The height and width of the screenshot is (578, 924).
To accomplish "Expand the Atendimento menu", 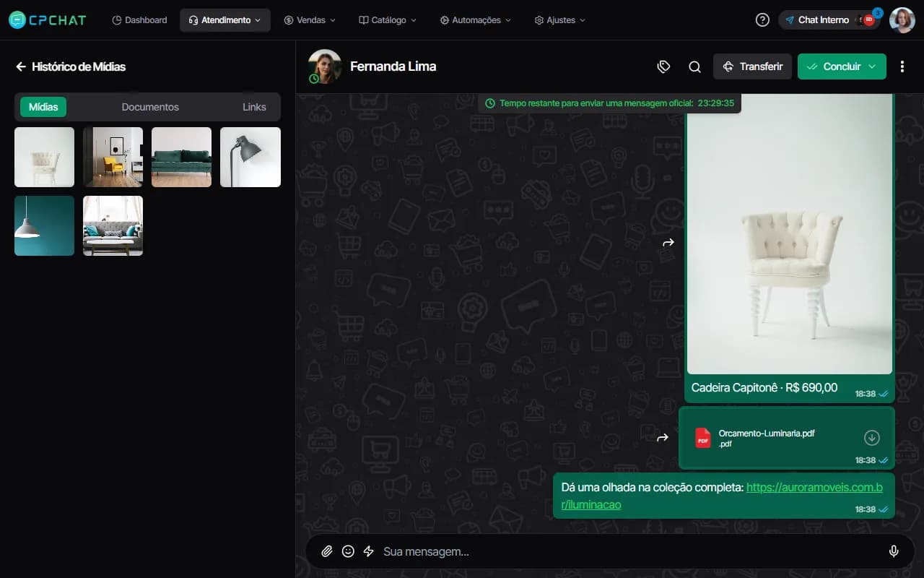I will click(x=225, y=20).
